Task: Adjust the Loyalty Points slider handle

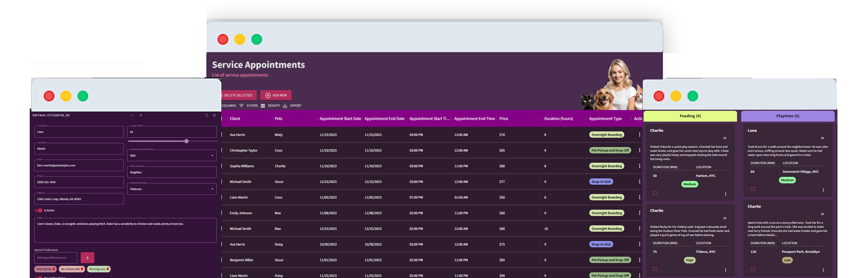Action: [186, 141]
